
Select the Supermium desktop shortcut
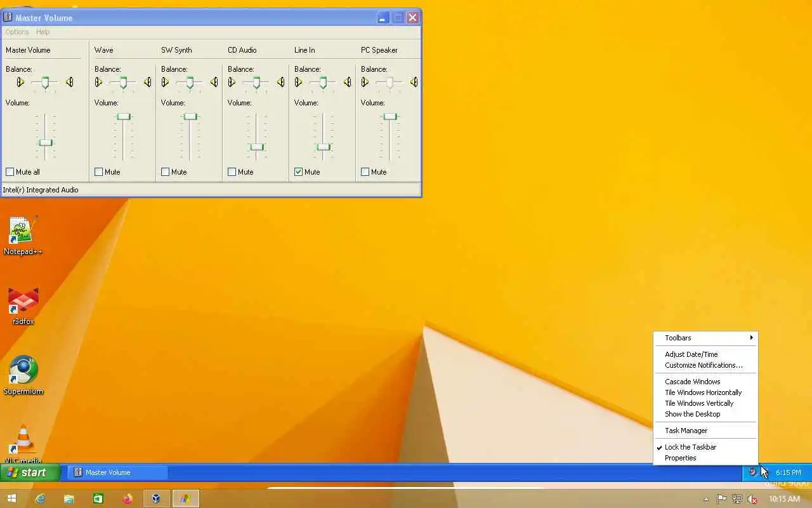(23, 376)
